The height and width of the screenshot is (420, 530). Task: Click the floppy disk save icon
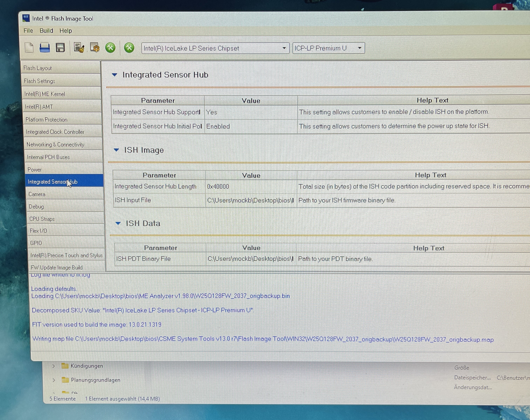pos(60,47)
